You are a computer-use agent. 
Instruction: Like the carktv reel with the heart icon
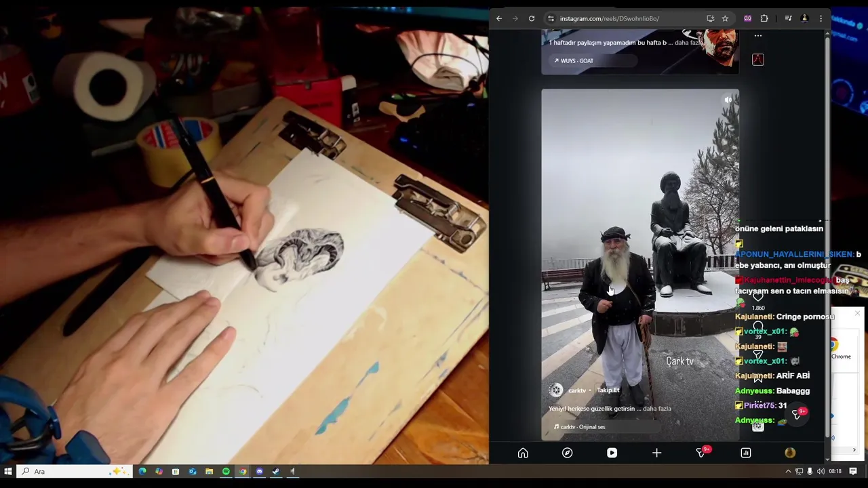[758, 297]
